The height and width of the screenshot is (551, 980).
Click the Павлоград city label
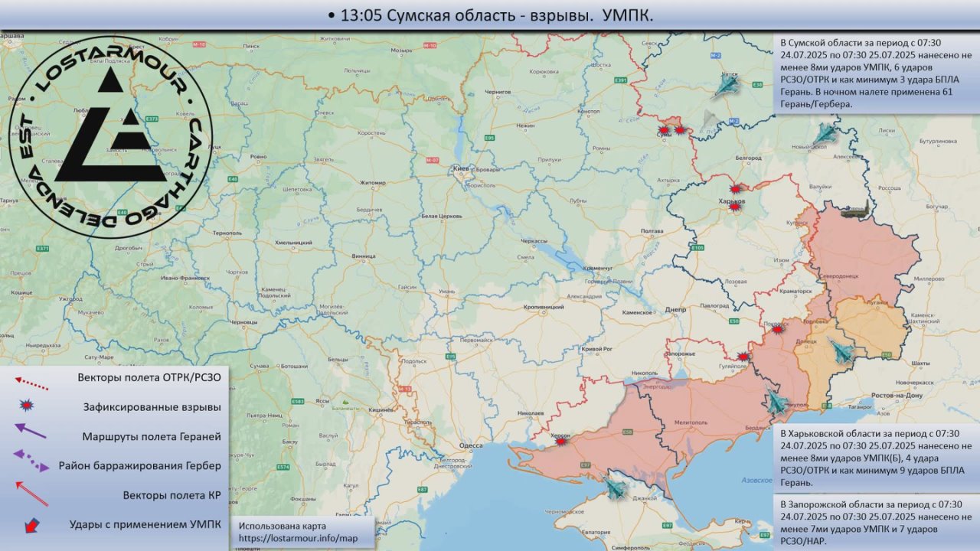(x=714, y=305)
